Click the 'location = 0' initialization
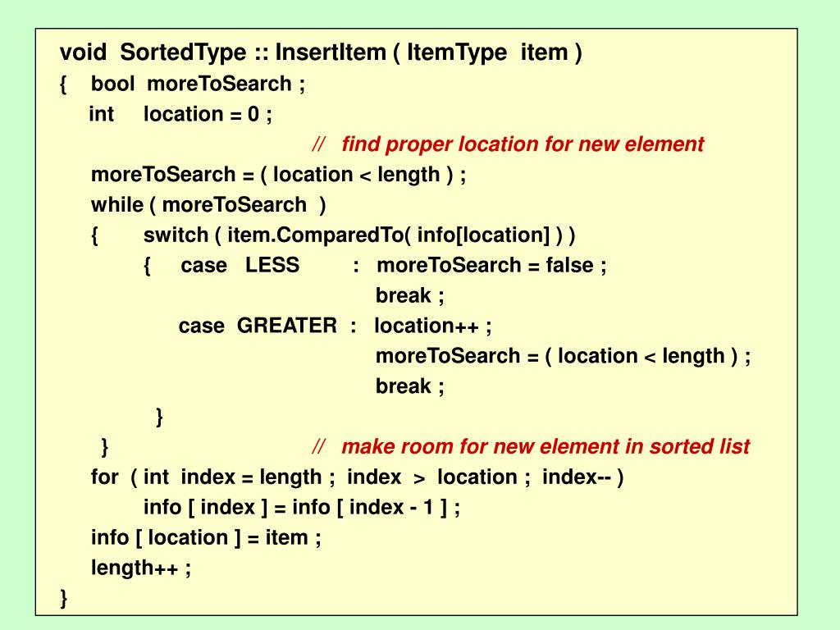 pos(208,114)
